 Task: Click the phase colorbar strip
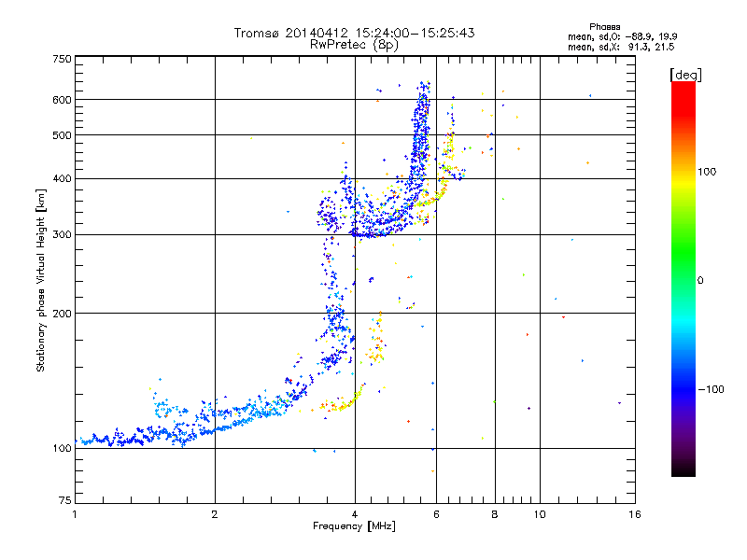point(684,279)
